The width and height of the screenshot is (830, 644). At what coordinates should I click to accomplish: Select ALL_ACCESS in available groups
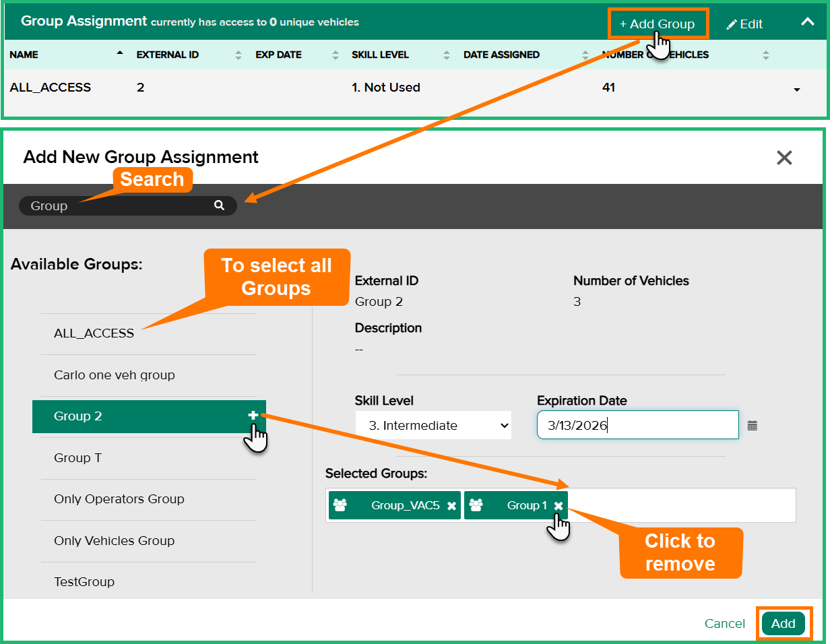[x=94, y=333]
